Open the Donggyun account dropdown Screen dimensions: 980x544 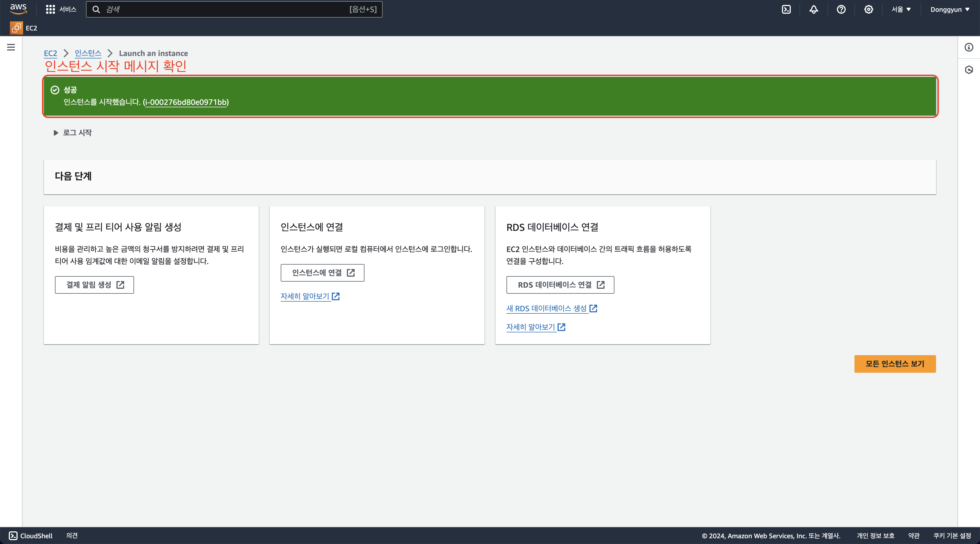[950, 10]
